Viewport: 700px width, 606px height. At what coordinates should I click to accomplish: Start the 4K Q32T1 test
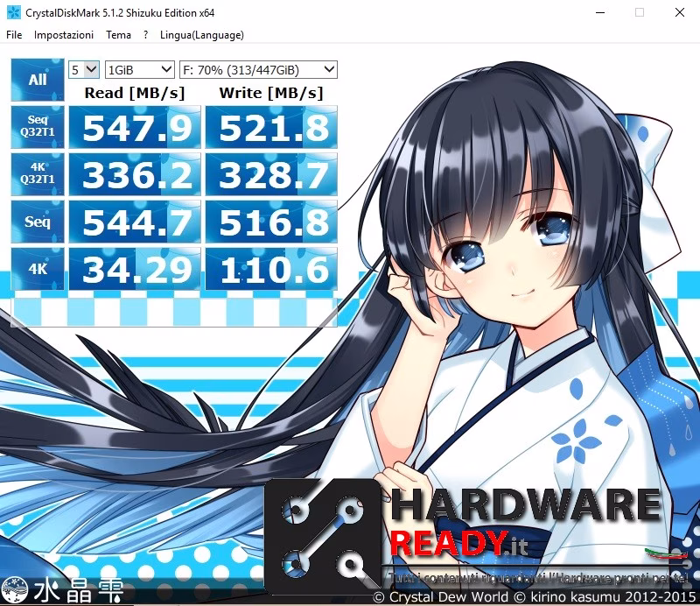38,174
